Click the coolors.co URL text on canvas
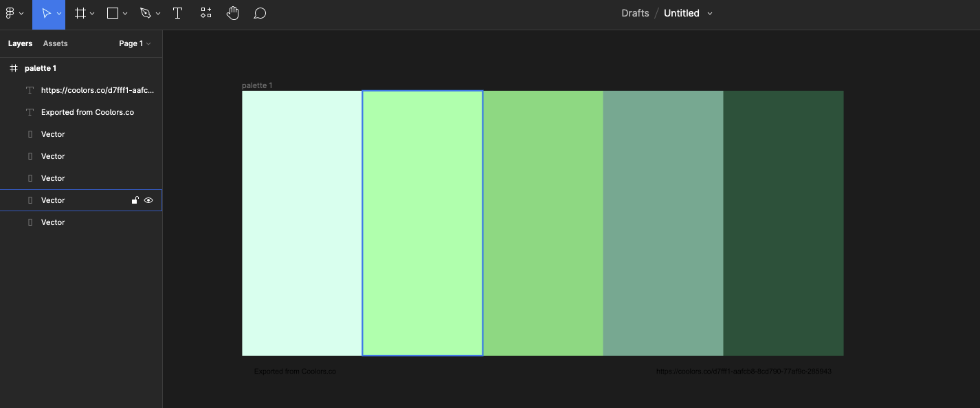980x408 pixels. pos(744,372)
